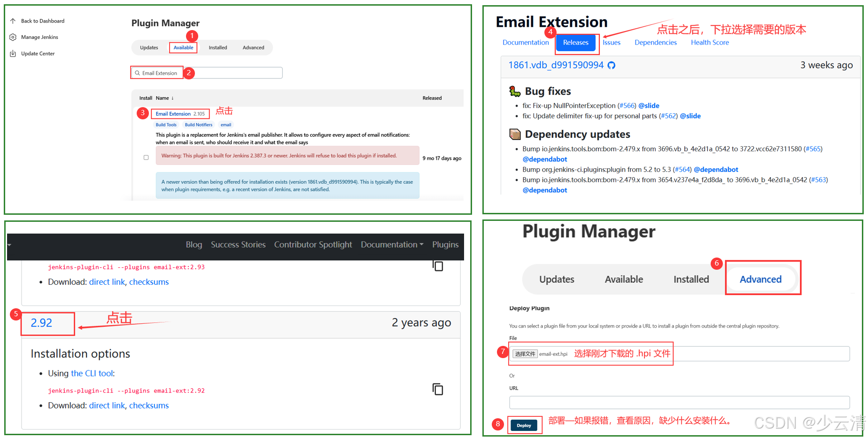Viewport: 868px width, 438px height.
Task: Open the CLI tool link
Action: 92,374
